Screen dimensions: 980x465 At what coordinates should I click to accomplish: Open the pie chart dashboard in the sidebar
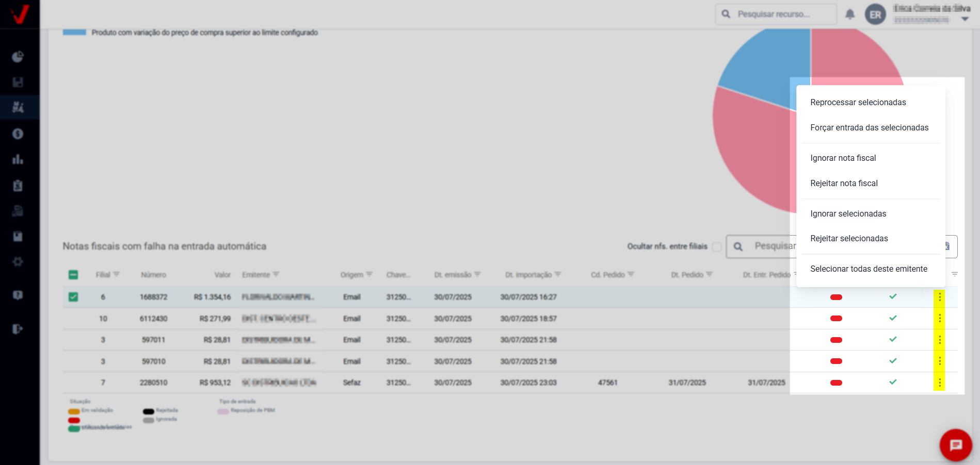pyautogui.click(x=18, y=57)
